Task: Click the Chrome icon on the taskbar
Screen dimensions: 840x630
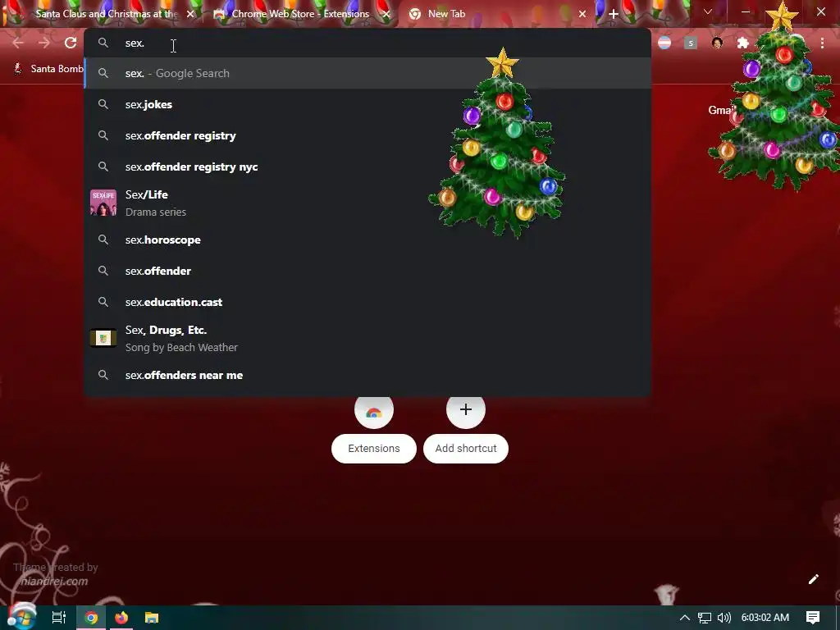Action: click(92, 618)
